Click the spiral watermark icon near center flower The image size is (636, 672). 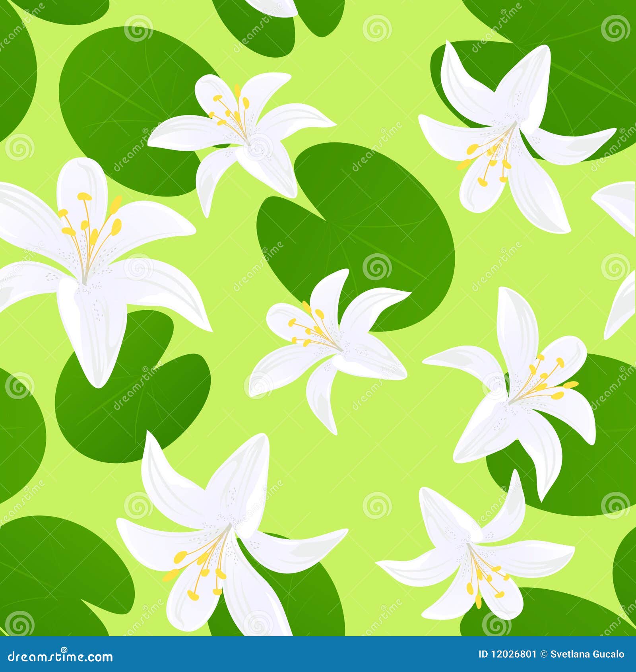click(x=257, y=386)
